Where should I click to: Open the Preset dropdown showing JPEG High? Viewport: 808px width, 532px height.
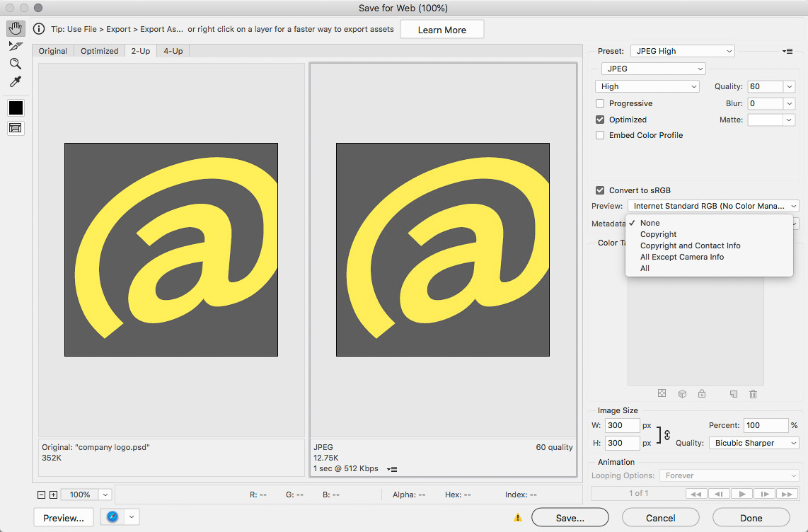[682, 51]
